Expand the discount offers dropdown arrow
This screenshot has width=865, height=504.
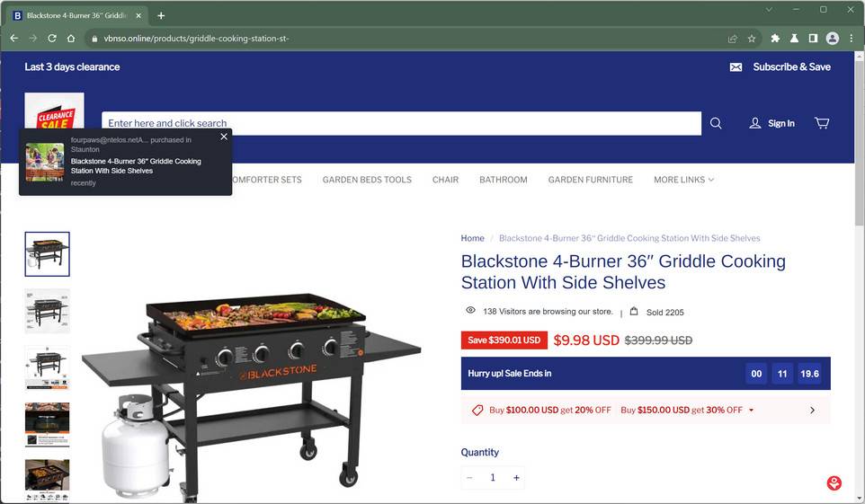pos(751,411)
